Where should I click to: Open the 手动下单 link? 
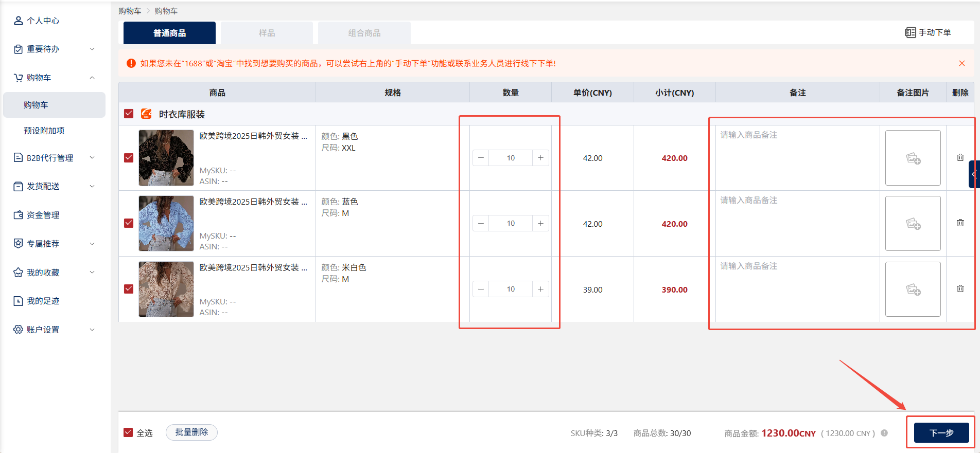point(928,32)
